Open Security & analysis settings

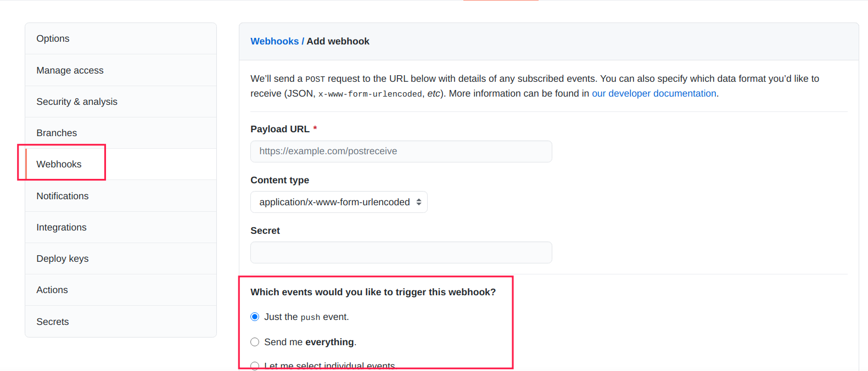tap(76, 101)
